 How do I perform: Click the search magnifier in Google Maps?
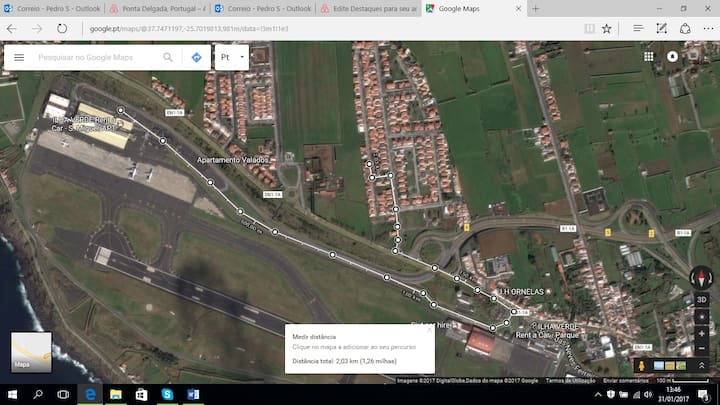click(x=168, y=58)
